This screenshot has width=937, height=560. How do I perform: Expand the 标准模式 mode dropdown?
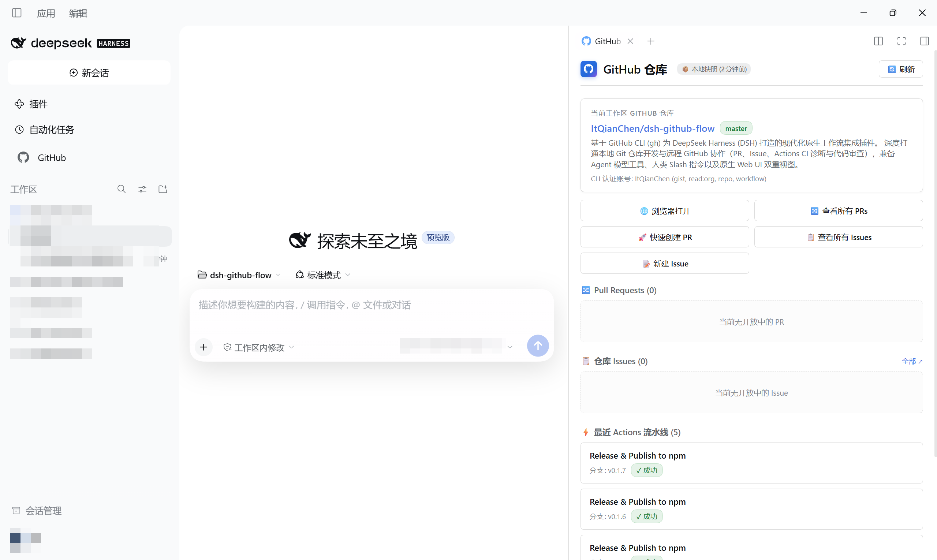click(x=323, y=275)
